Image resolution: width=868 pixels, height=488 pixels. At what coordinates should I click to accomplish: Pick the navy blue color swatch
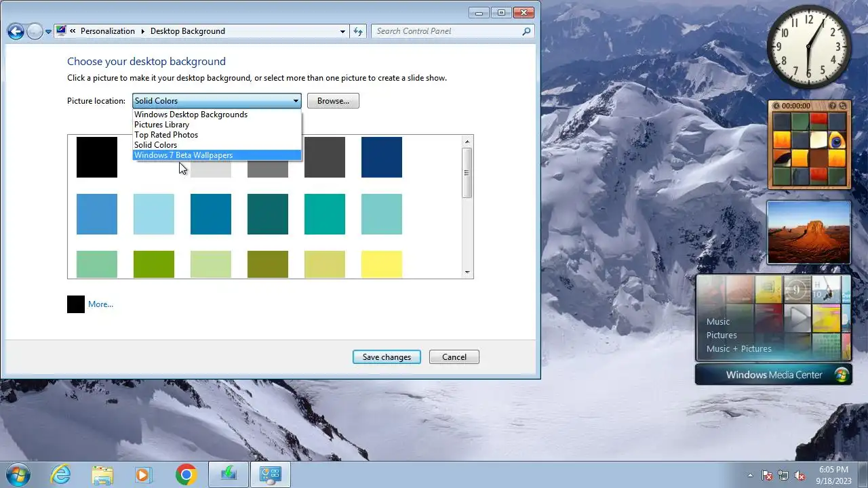pos(382,157)
